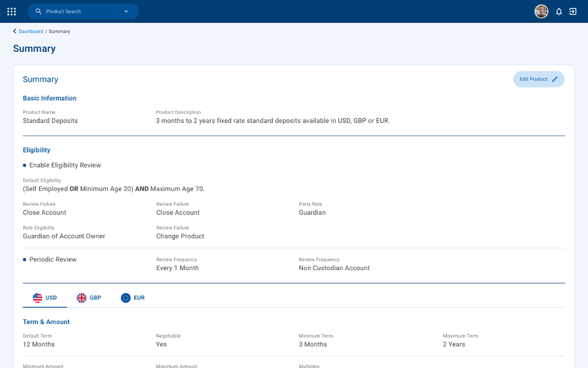Click the product description text

[x=273, y=121]
